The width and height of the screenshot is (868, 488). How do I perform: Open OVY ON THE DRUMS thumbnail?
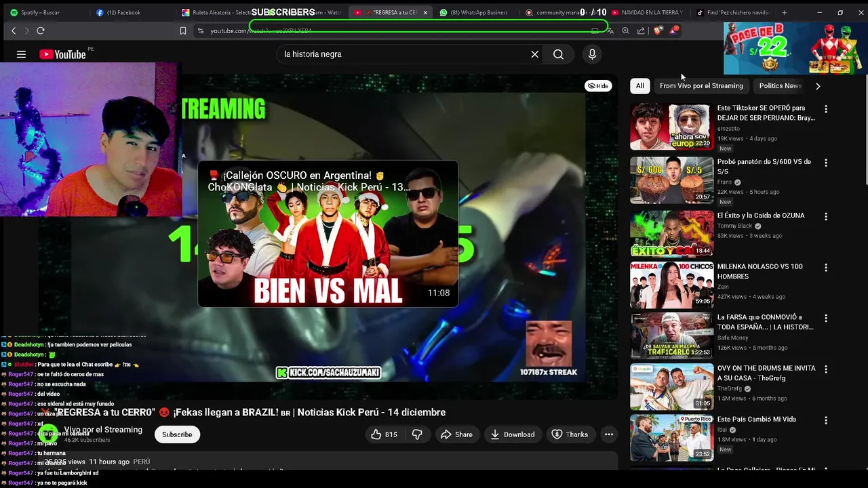click(671, 387)
